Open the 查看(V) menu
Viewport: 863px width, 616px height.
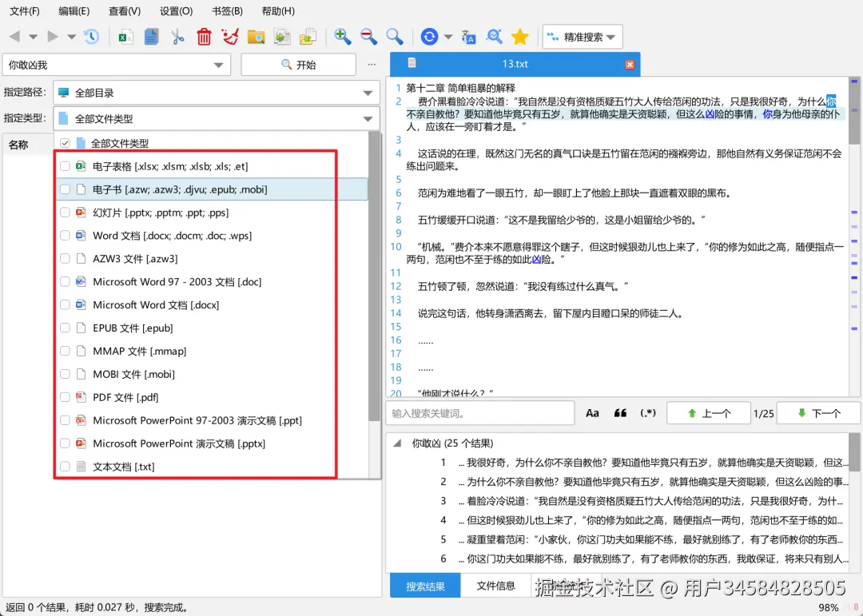click(x=125, y=11)
